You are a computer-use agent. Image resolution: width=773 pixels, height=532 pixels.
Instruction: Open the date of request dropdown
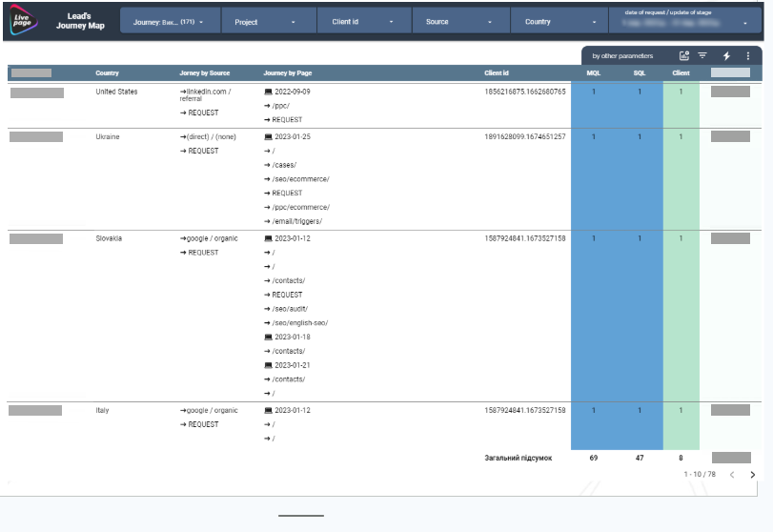coord(685,22)
